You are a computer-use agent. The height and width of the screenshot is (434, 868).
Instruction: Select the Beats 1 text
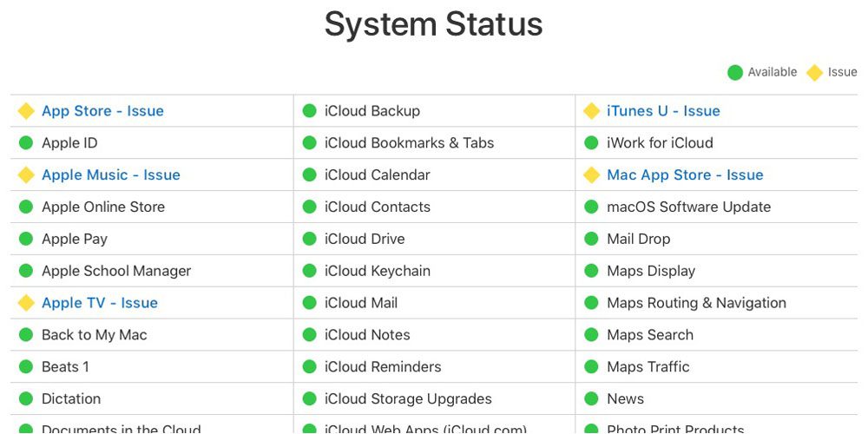65,366
